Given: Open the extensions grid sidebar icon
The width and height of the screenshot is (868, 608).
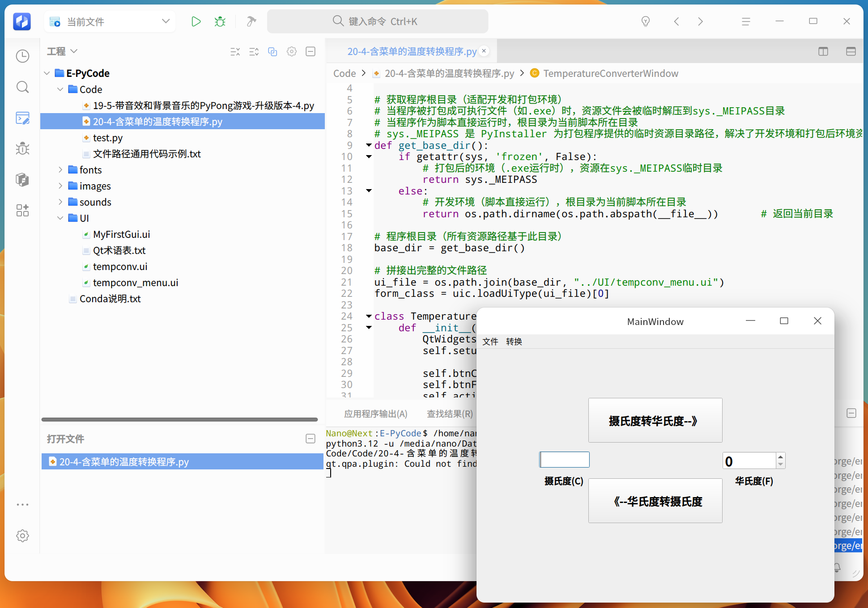Looking at the screenshot, I should 22,210.
